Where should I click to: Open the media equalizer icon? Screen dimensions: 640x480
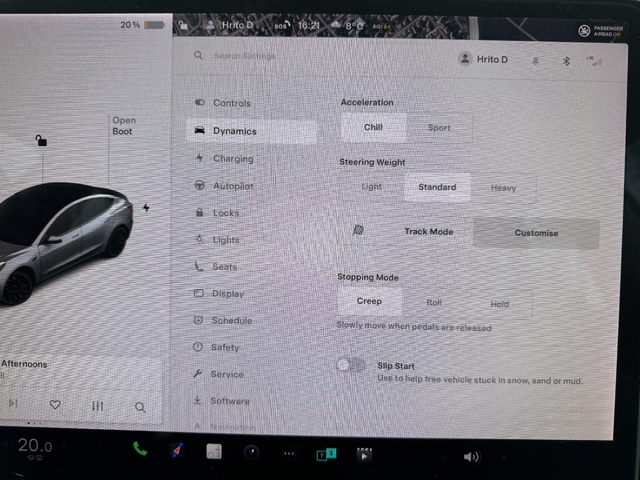(97, 406)
